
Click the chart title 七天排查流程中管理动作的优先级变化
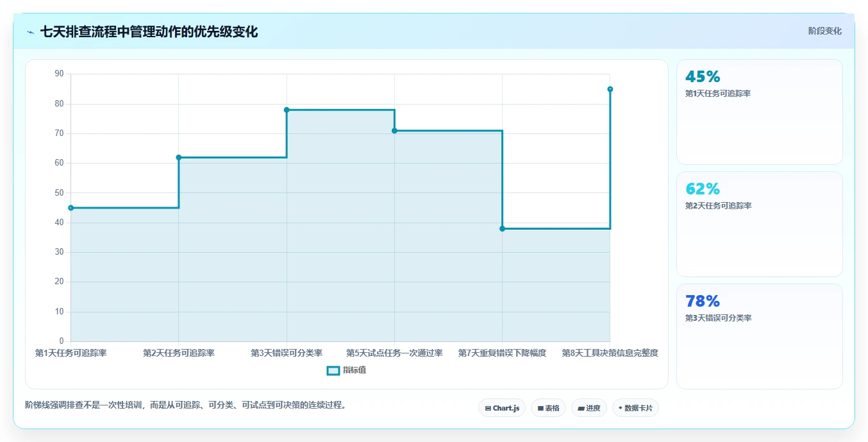pyautogui.click(x=149, y=32)
